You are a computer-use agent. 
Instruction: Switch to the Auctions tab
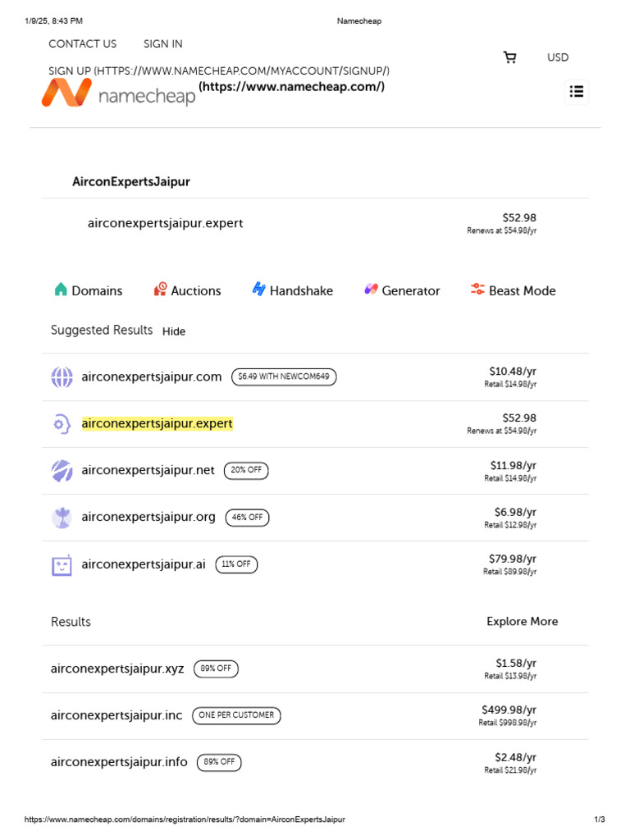[x=187, y=290]
